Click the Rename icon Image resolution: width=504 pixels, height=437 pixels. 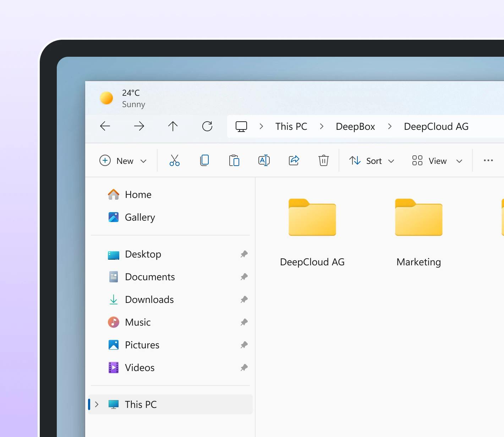(264, 160)
